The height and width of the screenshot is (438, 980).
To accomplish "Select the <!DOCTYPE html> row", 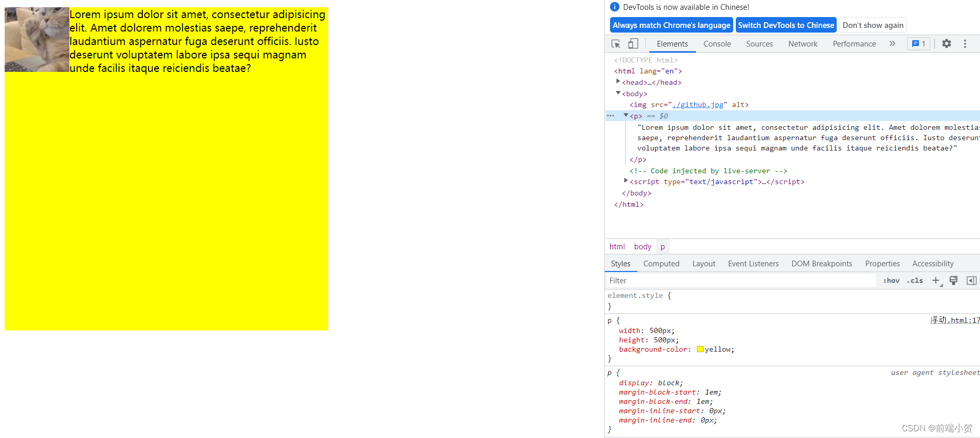I will tap(646, 60).
